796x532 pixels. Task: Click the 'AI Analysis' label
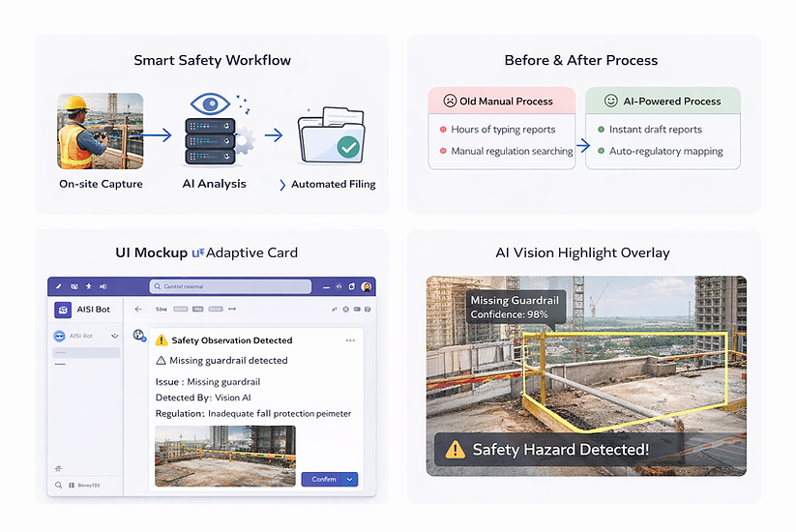coord(214,184)
